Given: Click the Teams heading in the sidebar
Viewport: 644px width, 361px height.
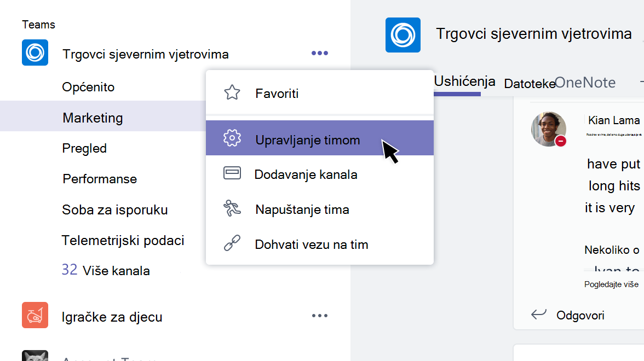Looking at the screenshot, I should 38,25.
